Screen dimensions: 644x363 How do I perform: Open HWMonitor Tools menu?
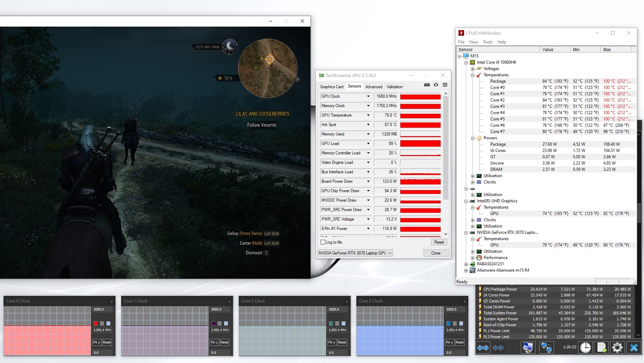click(488, 42)
